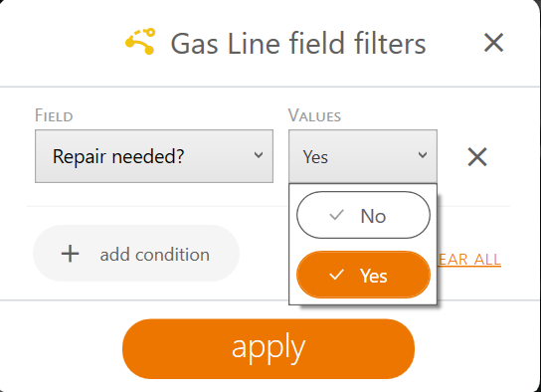
Task: Click the Values dropdown chevron arrow
Action: 423,155
